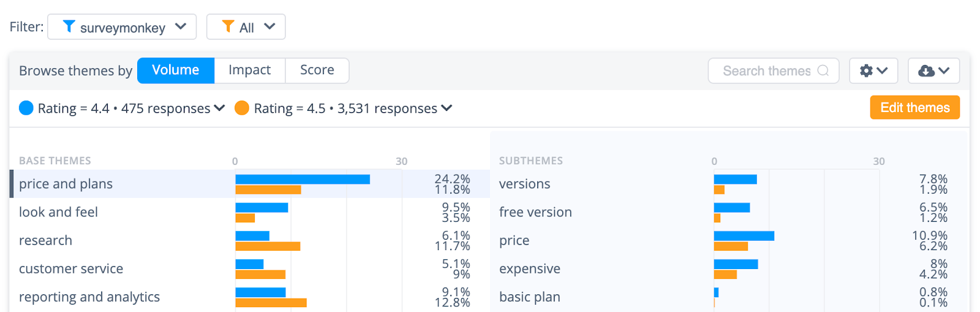Focus the Search themes field
The width and height of the screenshot is (980, 312).
click(x=774, y=70)
